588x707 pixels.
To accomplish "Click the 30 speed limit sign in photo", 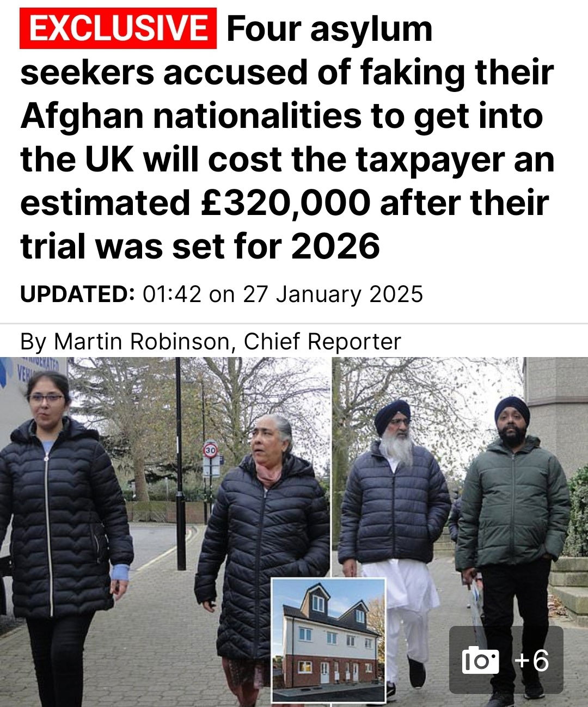I will click(211, 450).
